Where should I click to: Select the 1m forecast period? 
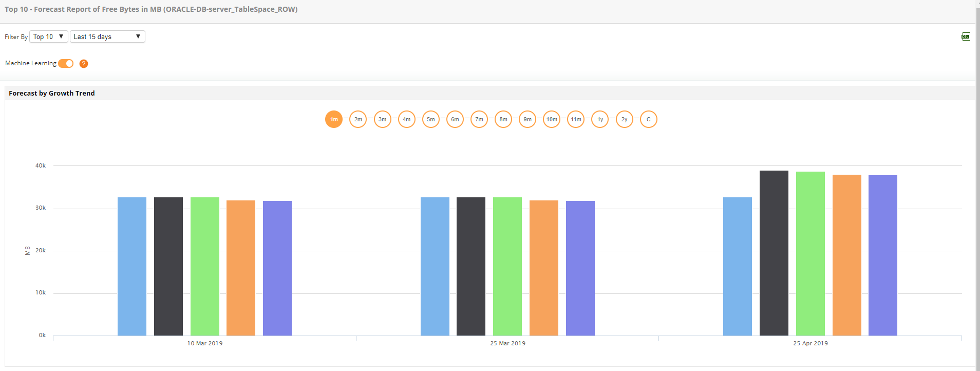point(334,119)
